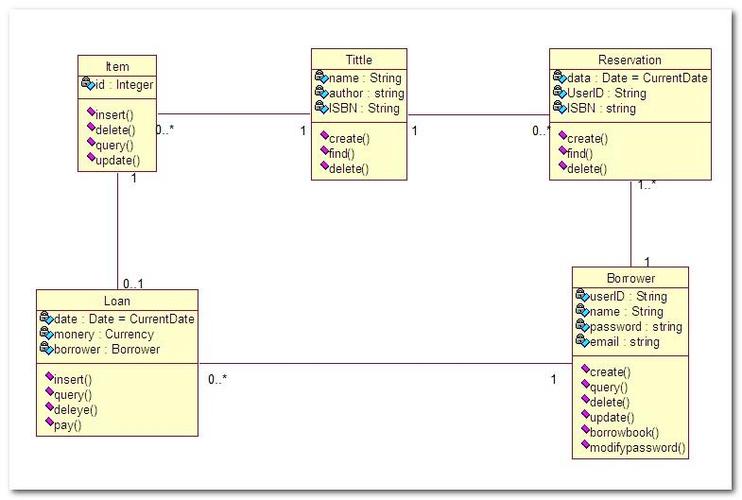The height and width of the screenshot is (500, 742).
Task: Select the Borrower class name
Action: coord(631,278)
